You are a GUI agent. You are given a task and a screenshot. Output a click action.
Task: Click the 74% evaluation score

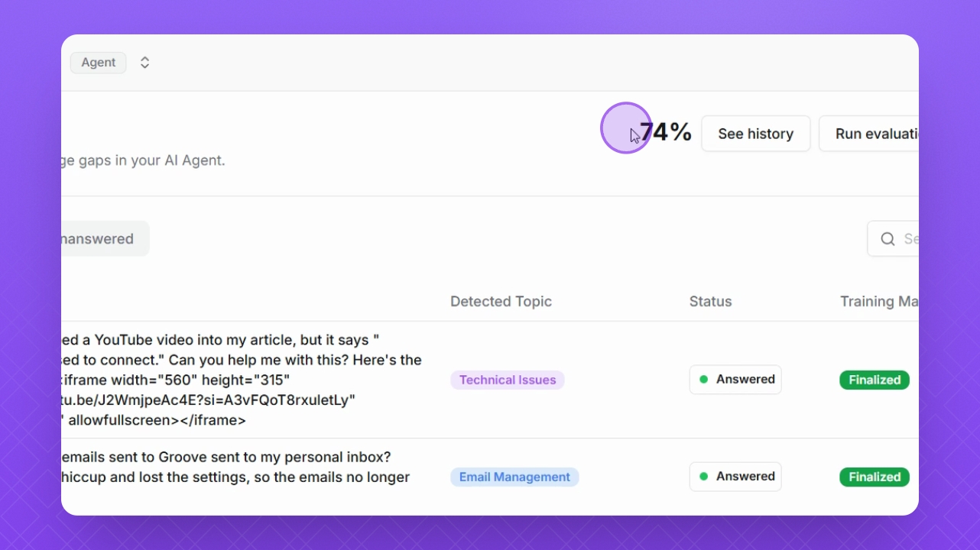tap(665, 133)
